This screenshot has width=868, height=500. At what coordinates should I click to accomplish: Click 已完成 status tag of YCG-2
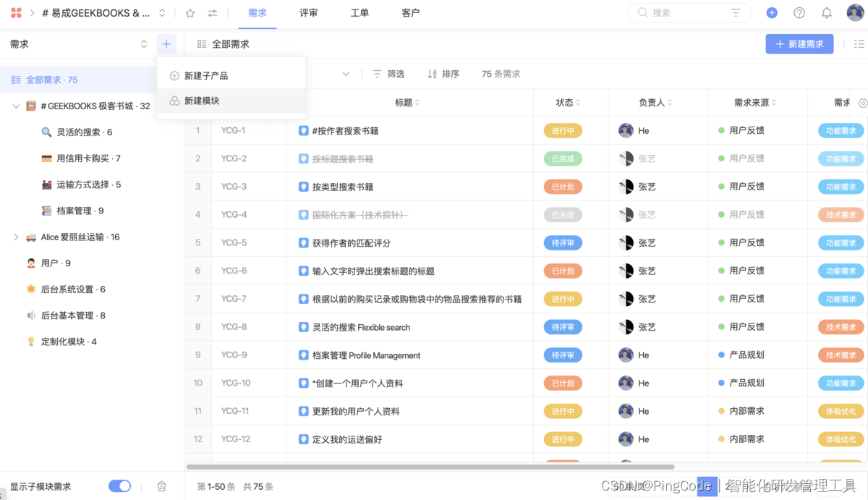[x=563, y=158]
